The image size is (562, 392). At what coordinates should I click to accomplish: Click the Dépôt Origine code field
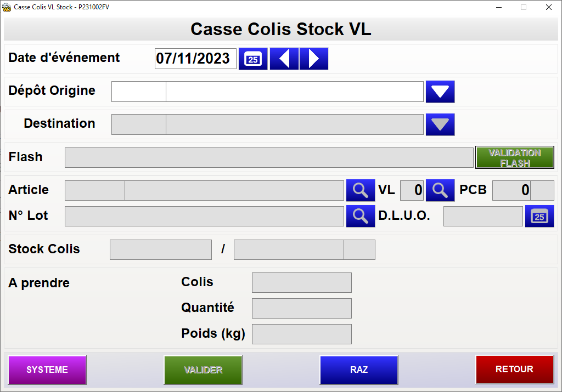click(139, 92)
